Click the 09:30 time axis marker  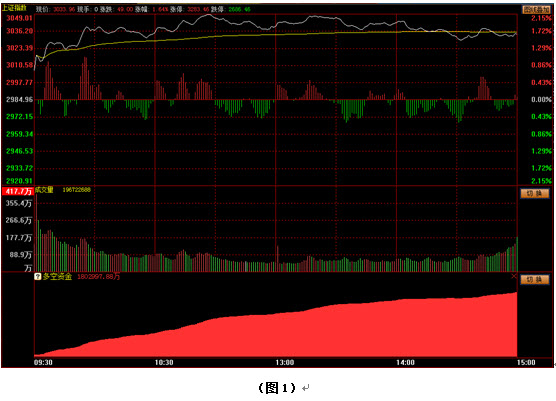[x=43, y=362]
